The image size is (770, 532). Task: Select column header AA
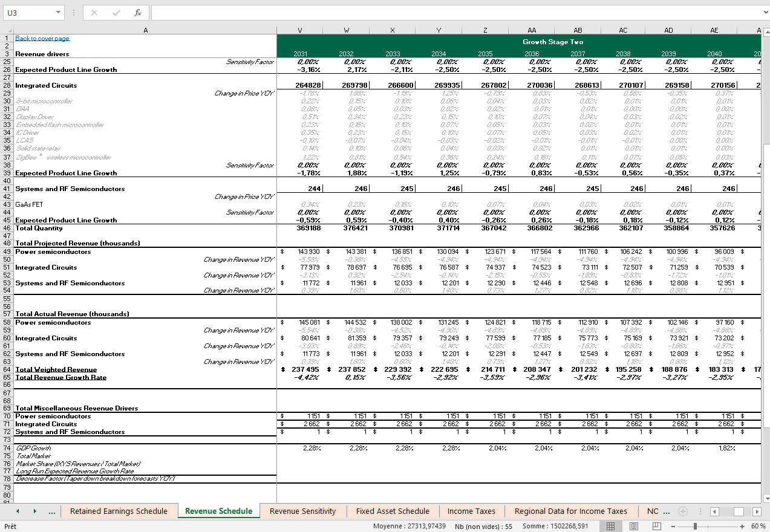pos(531,30)
